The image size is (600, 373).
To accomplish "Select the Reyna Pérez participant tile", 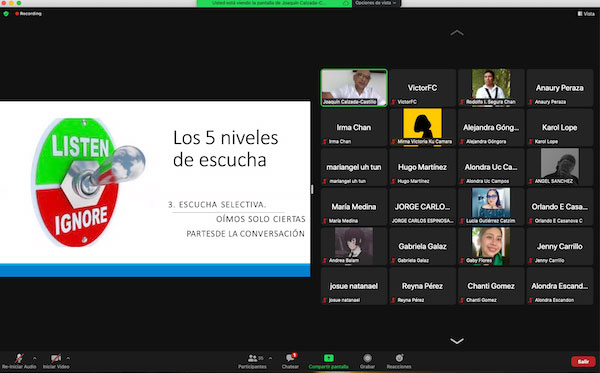I will [x=422, y=286].
